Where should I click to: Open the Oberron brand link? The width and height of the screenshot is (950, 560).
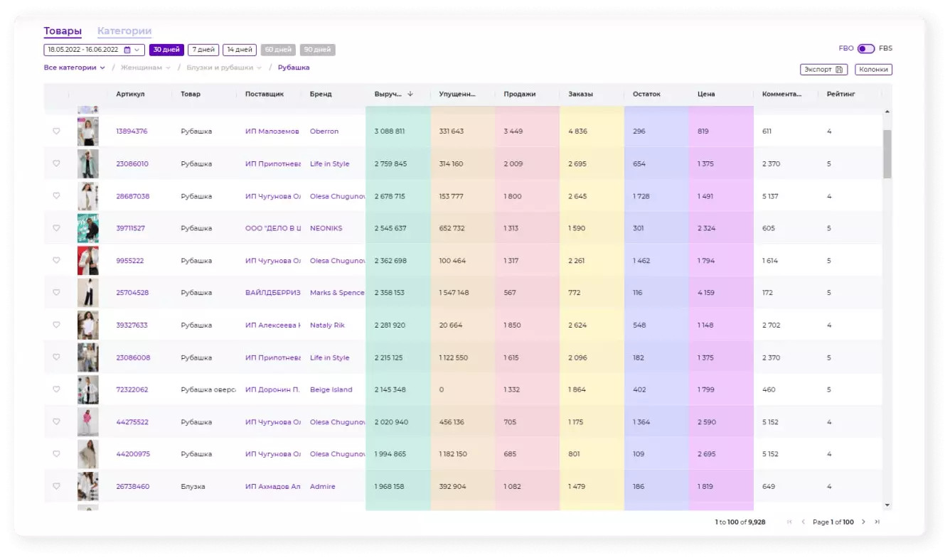pyautogui.click(x=324, y=131)
